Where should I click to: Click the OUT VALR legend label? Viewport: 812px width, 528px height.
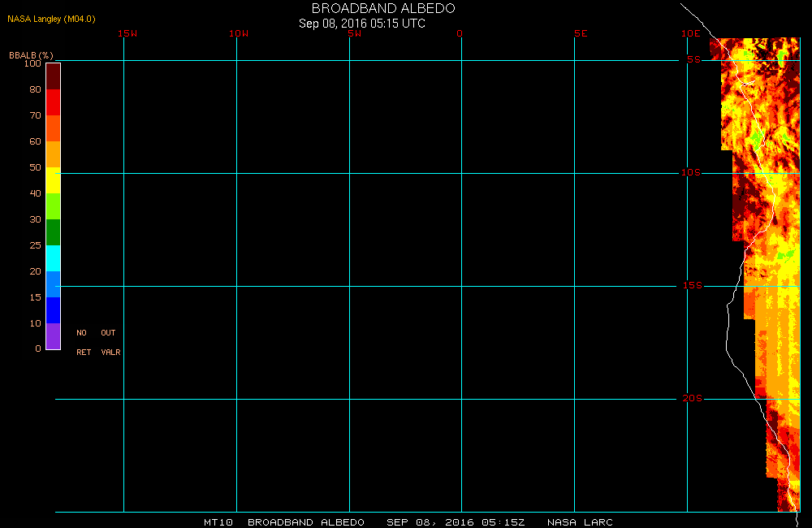[x=110, y=343]
